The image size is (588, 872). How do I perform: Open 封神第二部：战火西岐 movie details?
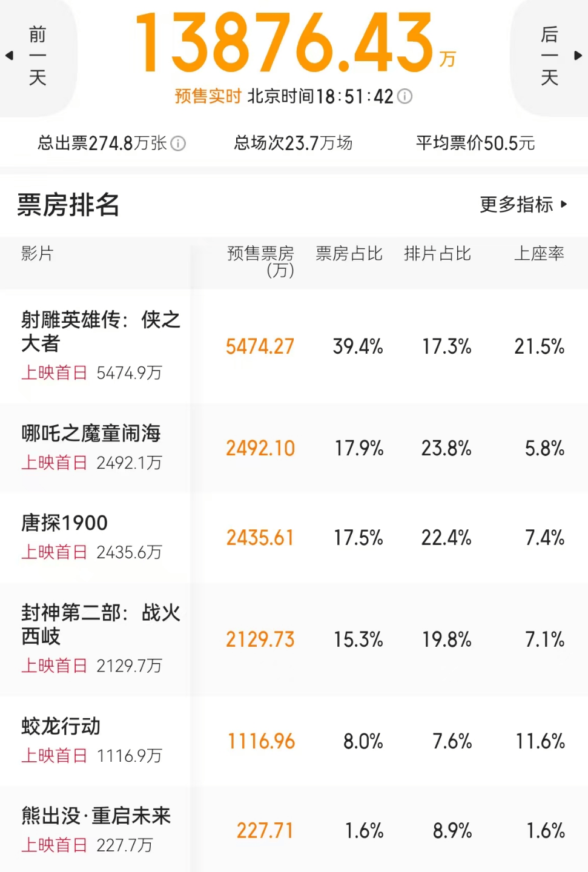[x=101, y=624]
